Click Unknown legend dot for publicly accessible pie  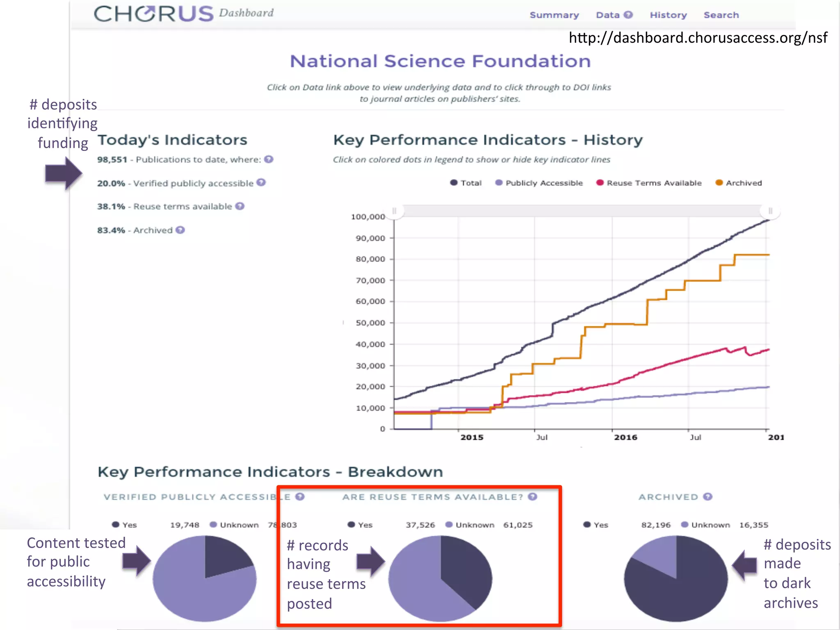pyautogui.click(x=213, y=525)
